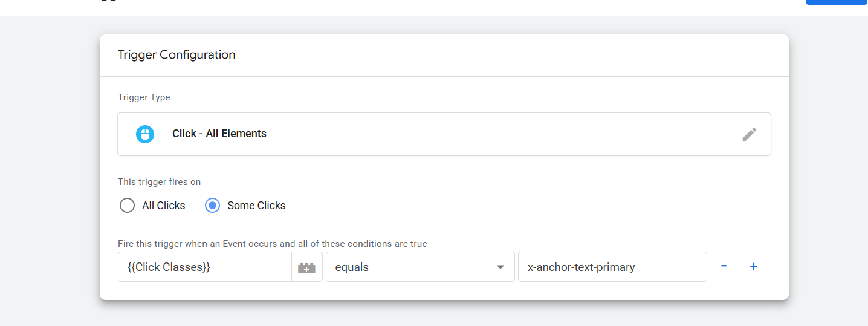Image resolution: width=868 pixels, height=326 pixels.
Task: Add a condition with the plus icon
Action: [753, 266]
